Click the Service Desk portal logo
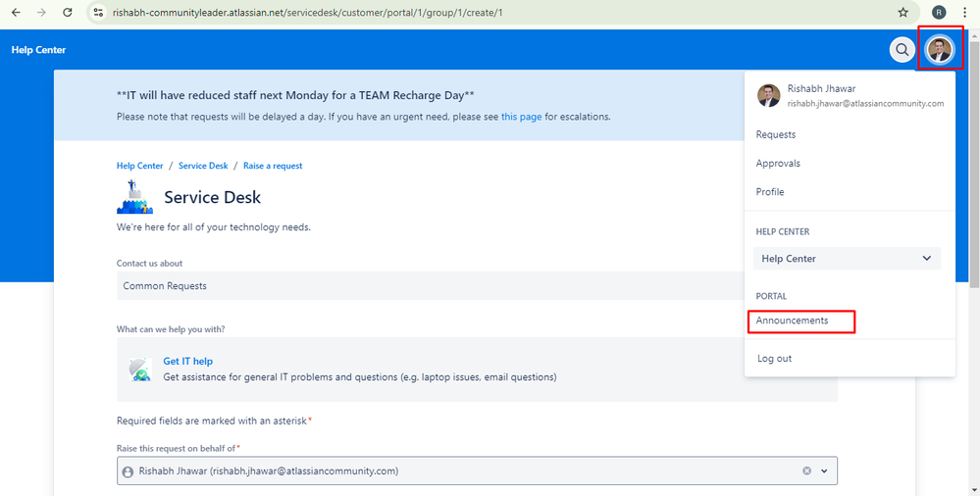Screen dimensions: 980x496 [134, 197]
